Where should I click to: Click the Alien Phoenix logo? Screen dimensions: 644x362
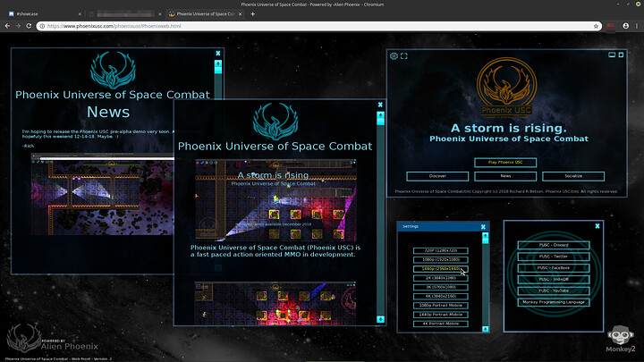(x=52, y=340)
